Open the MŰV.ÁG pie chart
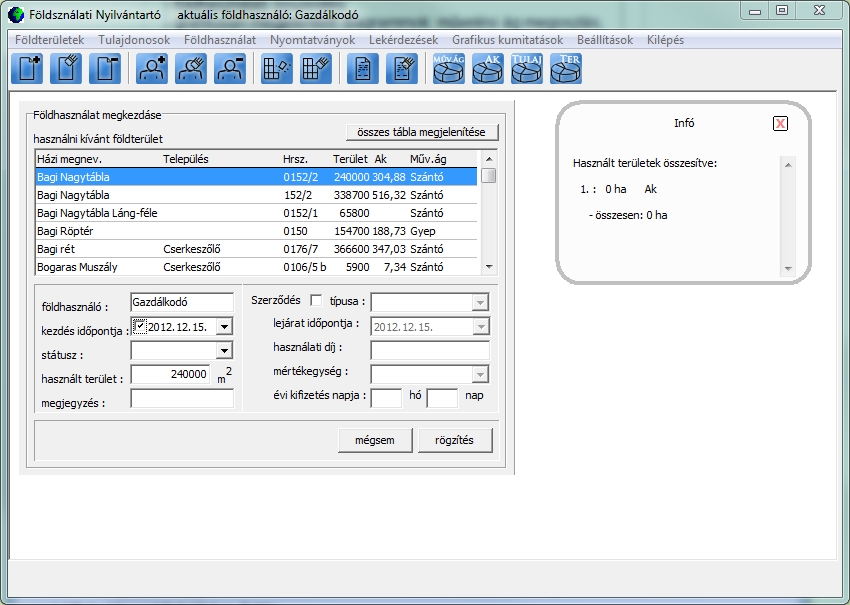850x605 pixels. point(449,68)
